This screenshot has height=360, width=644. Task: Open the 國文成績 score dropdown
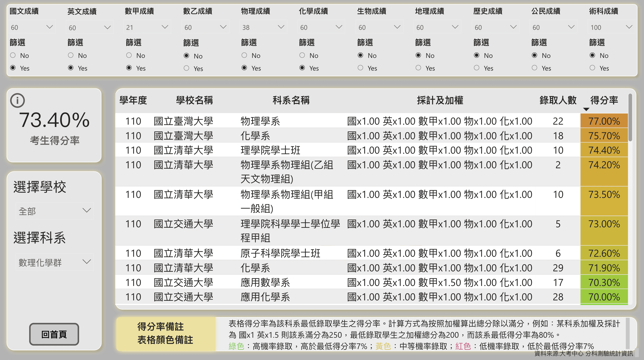(32, 27)
